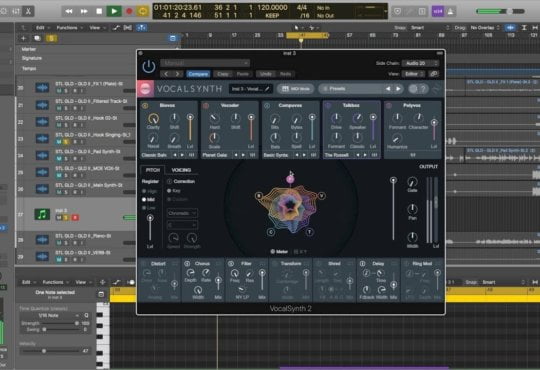Viewport: 540px width, 370px height.
Task: Open Compuvox advanced settings icon
Action: tap(313, 155)
